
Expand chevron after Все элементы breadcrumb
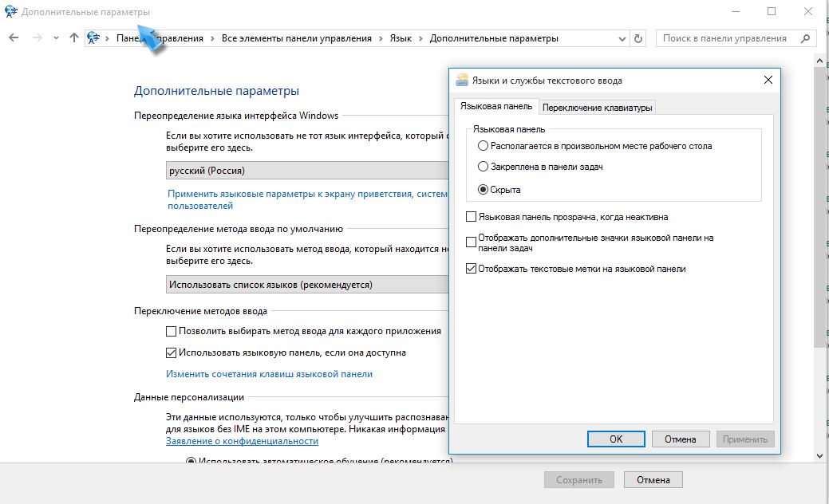(381, 38)
